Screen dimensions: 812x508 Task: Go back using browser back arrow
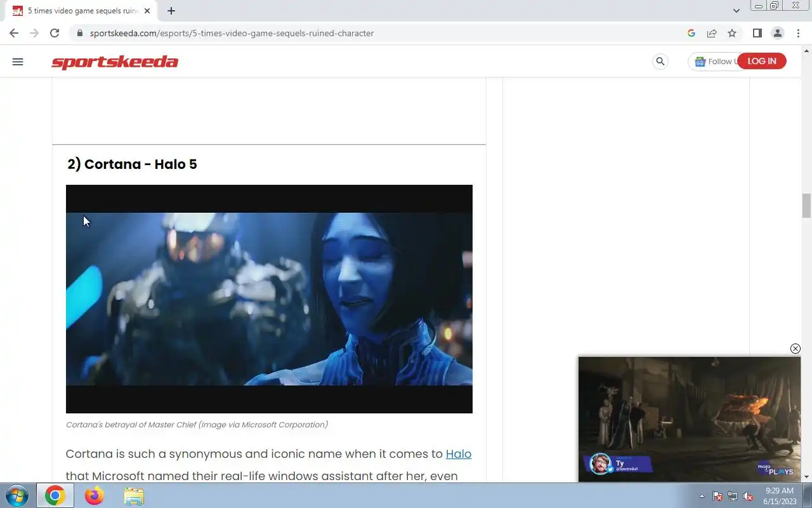[14, 33]
